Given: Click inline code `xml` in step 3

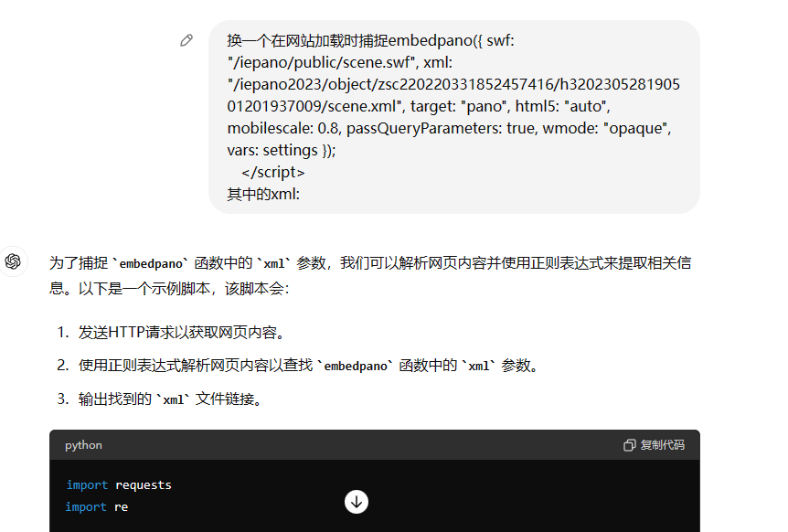Looking at the screenshot, I should (x=174, y=399).
